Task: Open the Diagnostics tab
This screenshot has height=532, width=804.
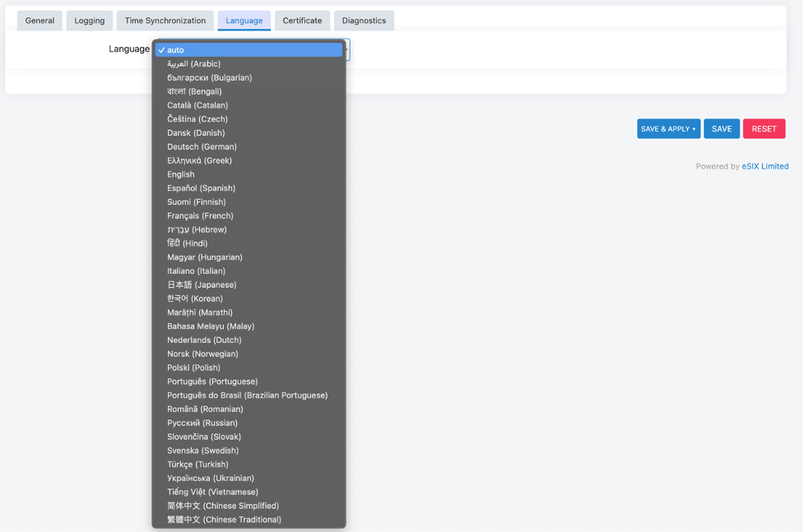Action: coord(364,20)
